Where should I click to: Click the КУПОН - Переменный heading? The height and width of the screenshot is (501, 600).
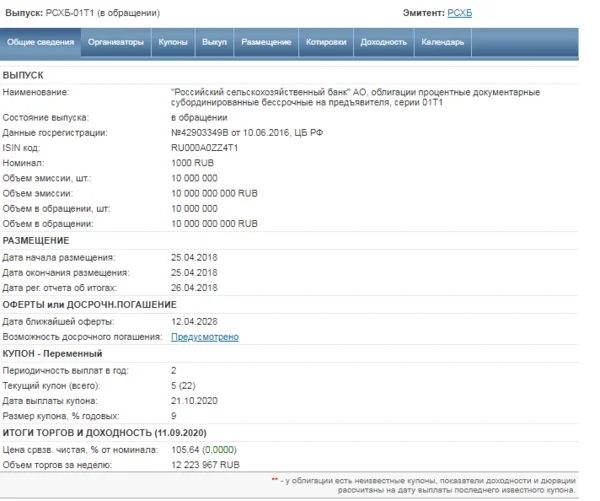pos(52,354)
